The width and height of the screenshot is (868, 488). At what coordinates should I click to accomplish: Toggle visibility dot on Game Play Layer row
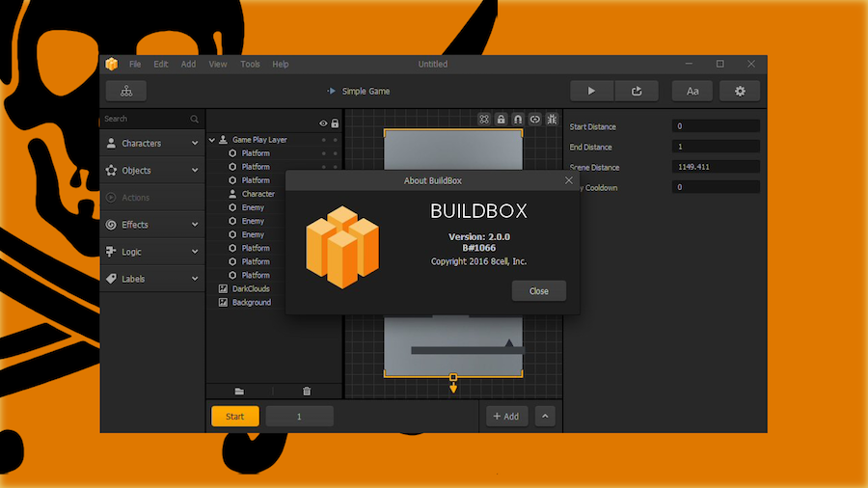(x=324, y=140)
